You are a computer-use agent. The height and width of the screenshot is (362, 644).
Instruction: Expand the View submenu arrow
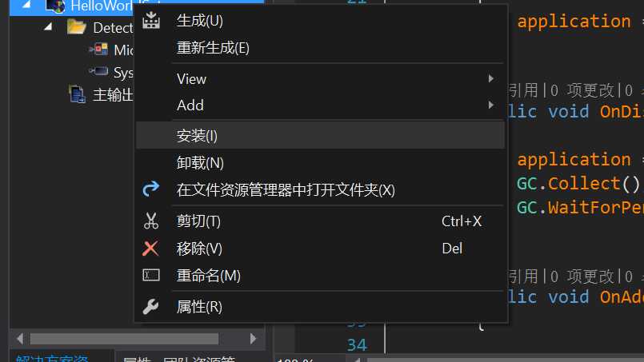click(x=491, y=79)
